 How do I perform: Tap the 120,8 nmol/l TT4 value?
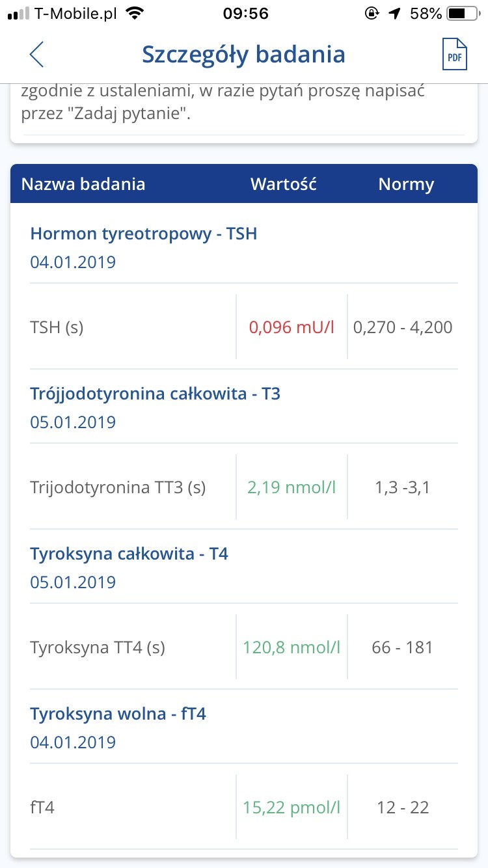pyautogui.click(x=291, y=647)
